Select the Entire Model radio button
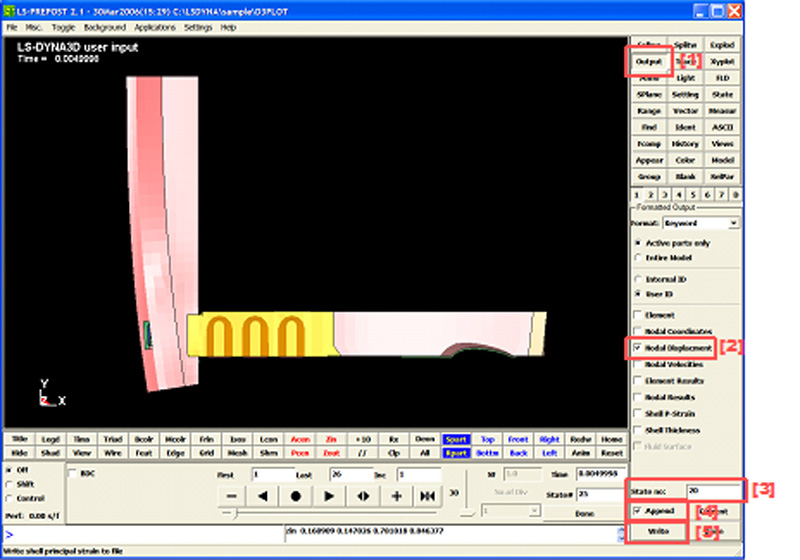The height and width of the screenshot is (560, 800). [x=638, y=258]
